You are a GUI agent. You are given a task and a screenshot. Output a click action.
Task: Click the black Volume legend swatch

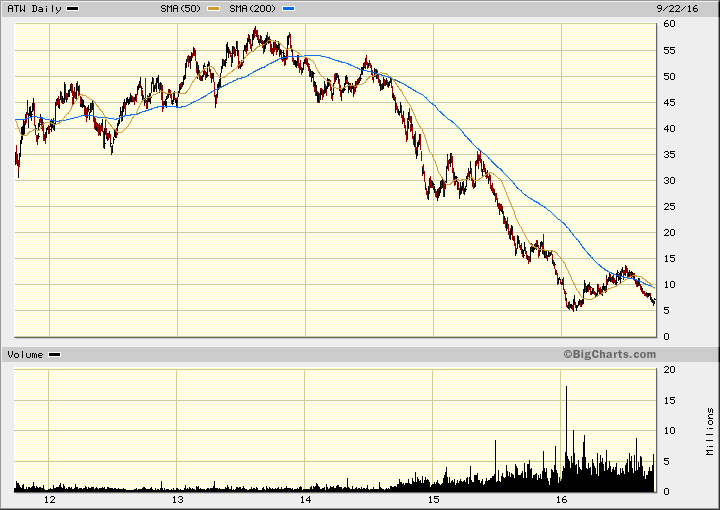click(54, 355)
